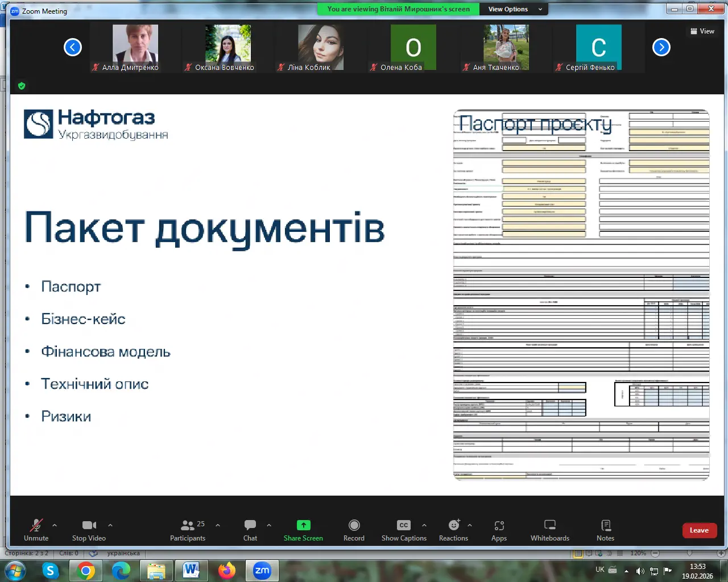Screen dimensions: 728x582
Task: Click the Share Screen icon
Action: point(303,525)
